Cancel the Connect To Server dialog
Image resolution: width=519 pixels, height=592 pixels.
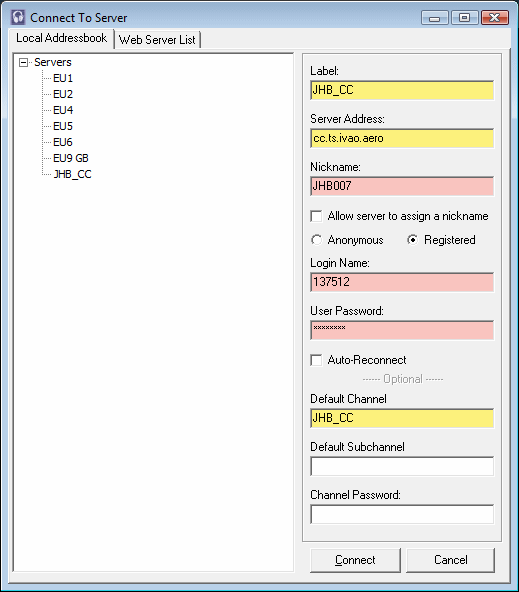point(451,560)
